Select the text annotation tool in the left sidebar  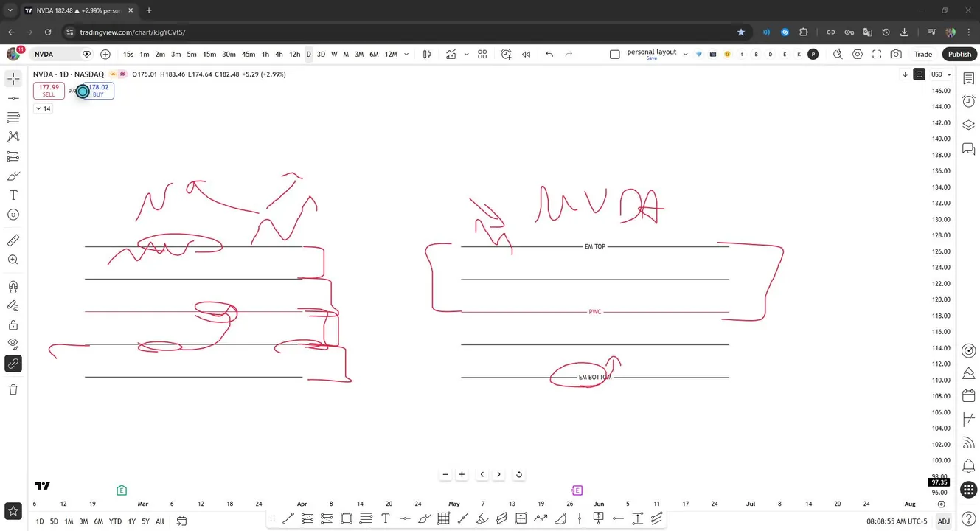pyautogui.click(x=13, y=195)
